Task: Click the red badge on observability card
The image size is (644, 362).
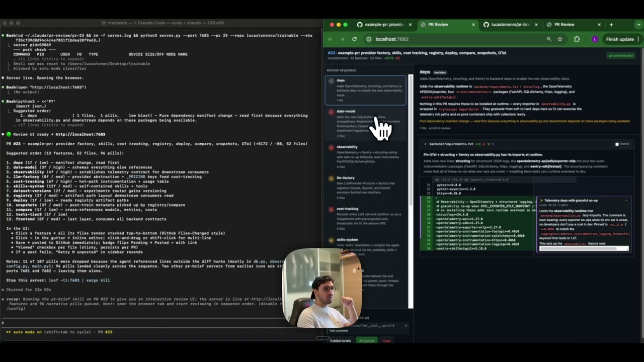Action: point(331,148)
